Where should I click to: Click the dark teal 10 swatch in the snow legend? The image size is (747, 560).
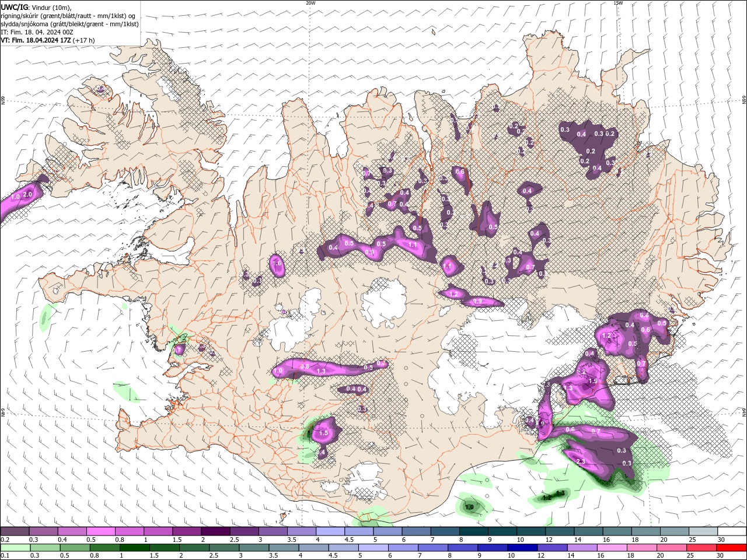click(531, 531)
